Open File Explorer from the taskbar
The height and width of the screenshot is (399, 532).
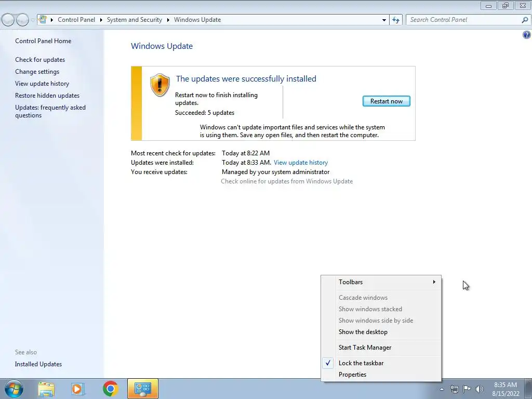pyautogui.click(x=46, y=389)
